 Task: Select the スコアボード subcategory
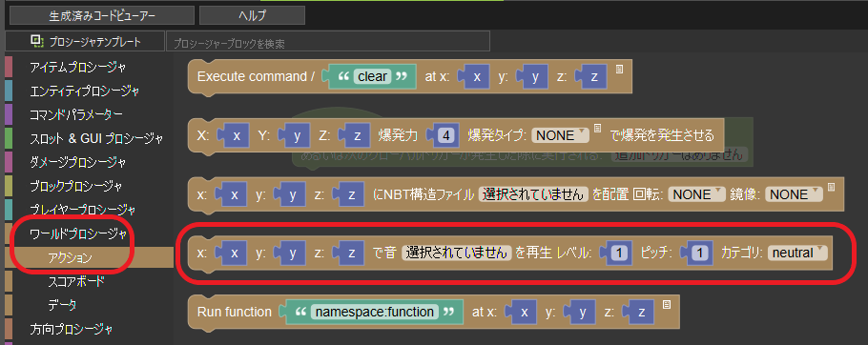pos(76,281)
